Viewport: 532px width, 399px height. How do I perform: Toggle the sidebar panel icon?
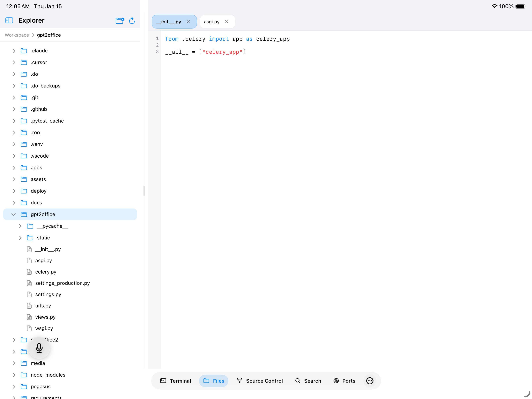(9, 20)
